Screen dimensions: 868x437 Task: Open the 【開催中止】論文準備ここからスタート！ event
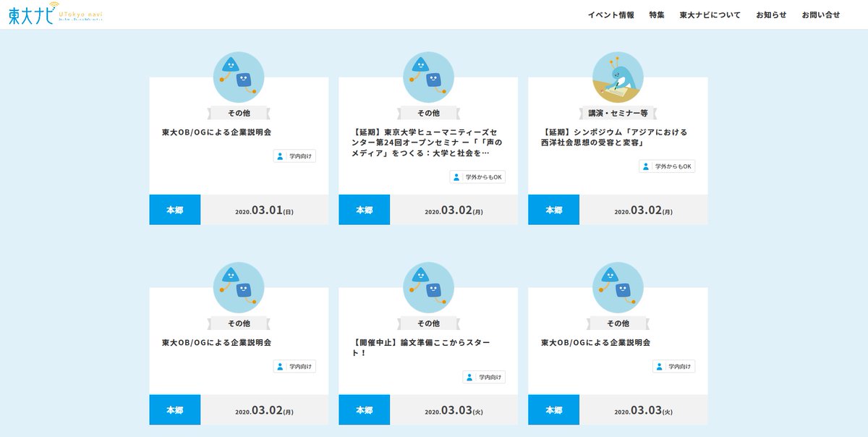coord(422,348)
